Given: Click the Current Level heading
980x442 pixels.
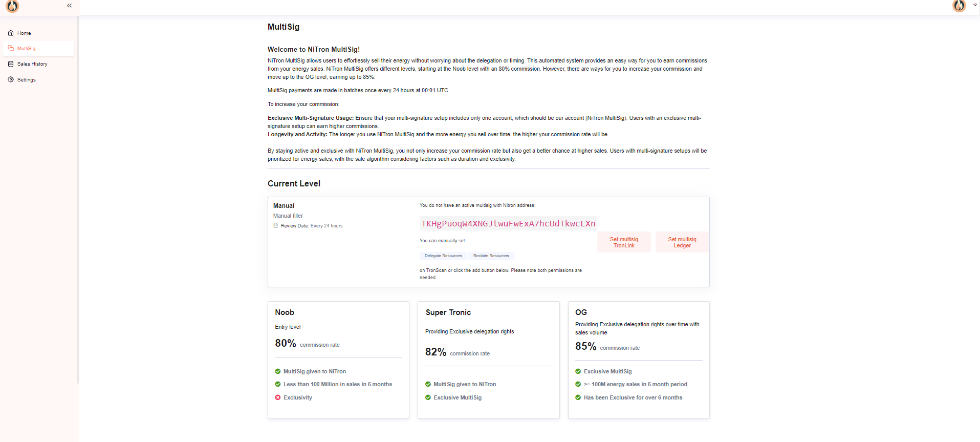Looking at the screenshot, I should [294, 183].
